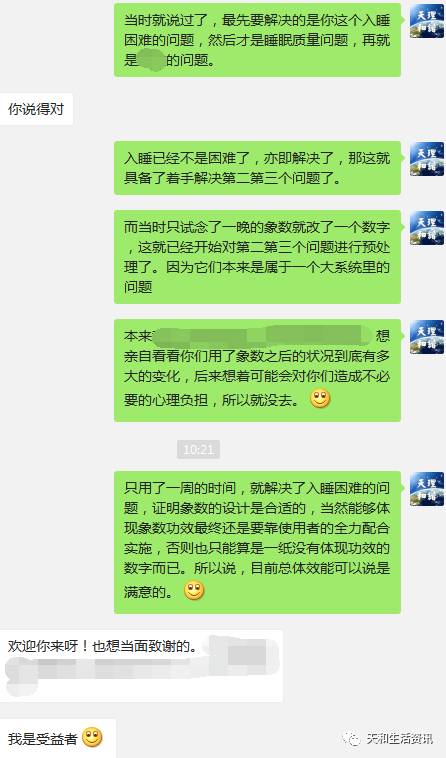Open avatar beside the 只用了一周的时间 message

coord(427,489)
